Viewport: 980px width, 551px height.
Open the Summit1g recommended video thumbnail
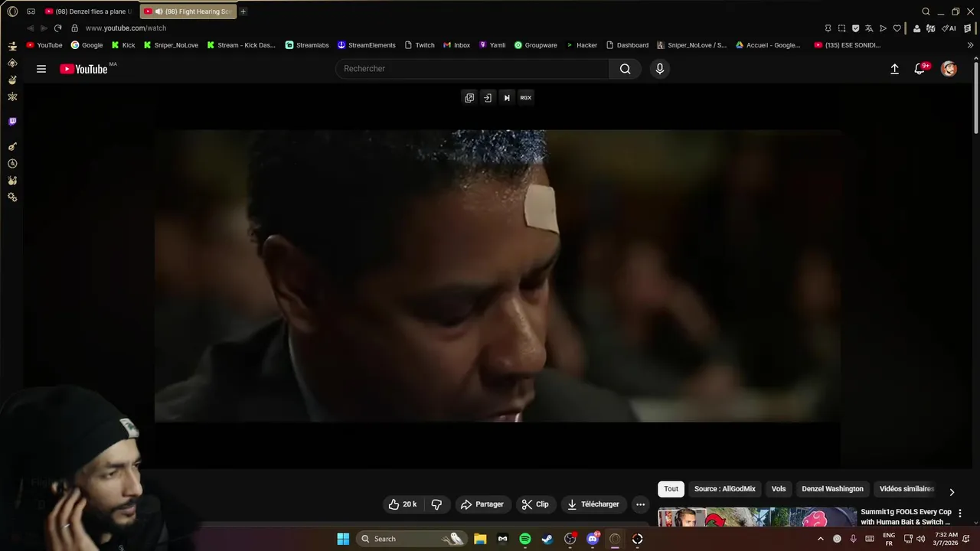pos(756,518)
